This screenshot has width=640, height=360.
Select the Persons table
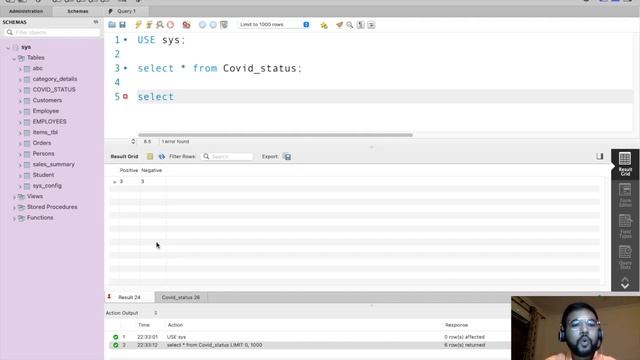(43, 153)
